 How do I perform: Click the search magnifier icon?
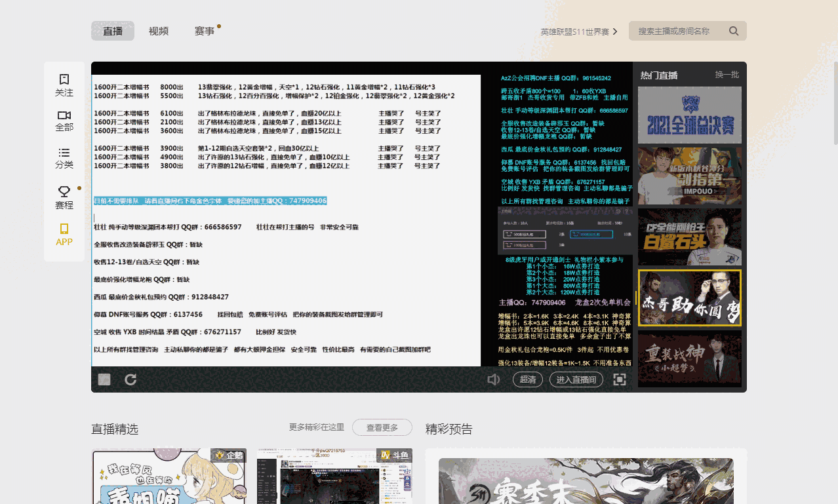pyautogui.click(x=734, y=30)
